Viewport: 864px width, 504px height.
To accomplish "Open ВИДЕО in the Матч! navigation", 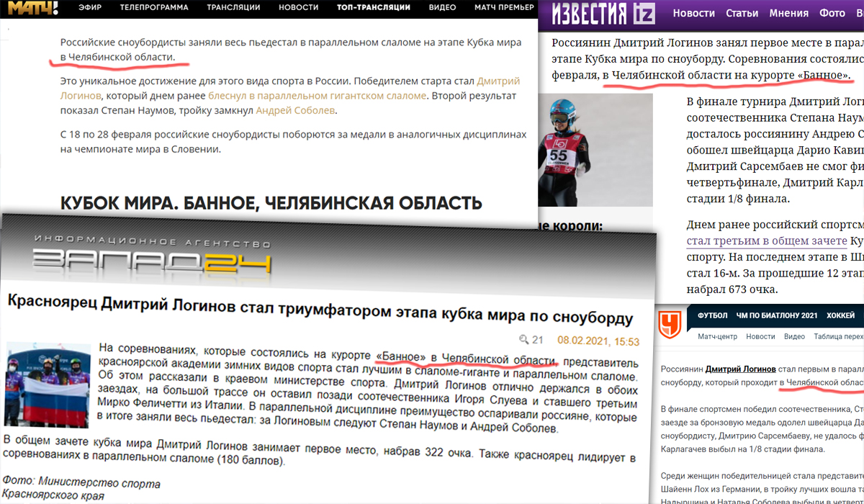I will point(442,7).
